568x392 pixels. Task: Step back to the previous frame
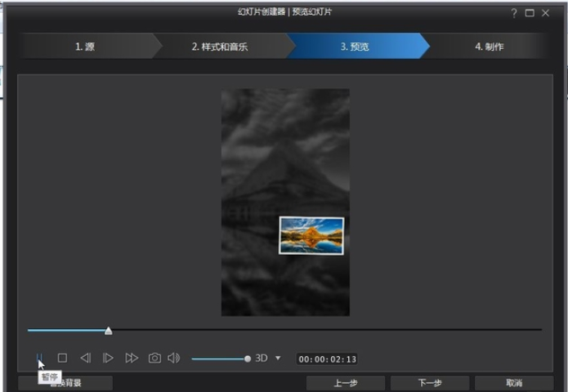click(85, 358)
